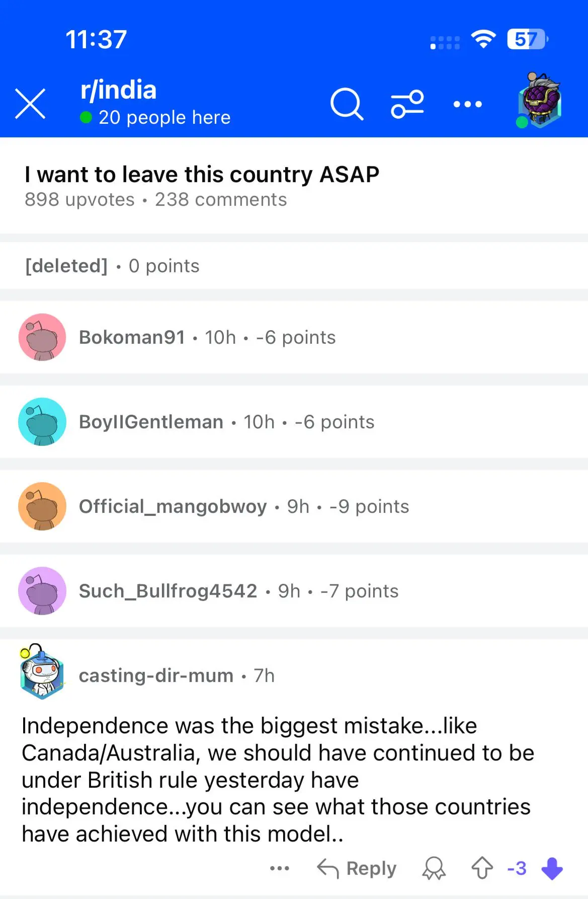The width and height of the screenshot is (588, 899).
Task: Toggle downvote on casting-dir-mum's comment
Action: [x=552, y=868]
